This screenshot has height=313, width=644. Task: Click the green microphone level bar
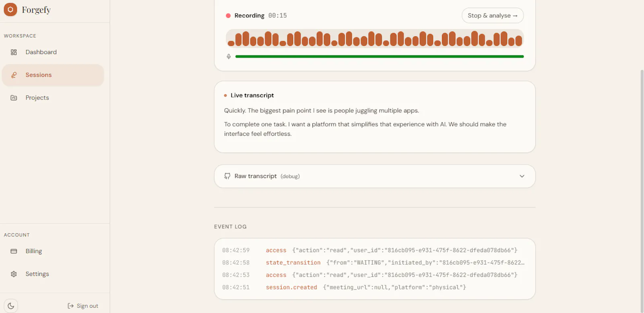coord(380,56)
